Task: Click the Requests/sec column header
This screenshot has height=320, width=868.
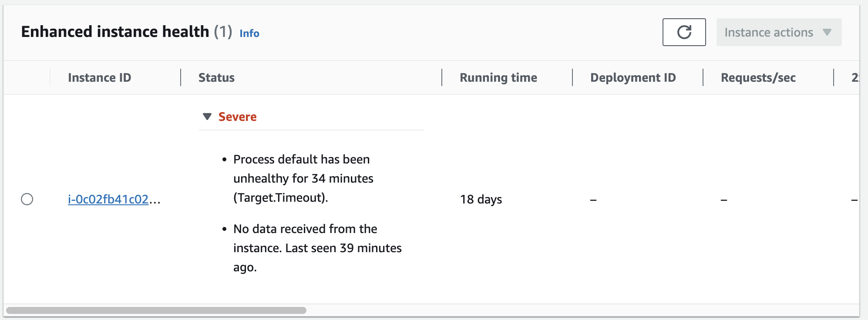Action: [x=758, y=77]
